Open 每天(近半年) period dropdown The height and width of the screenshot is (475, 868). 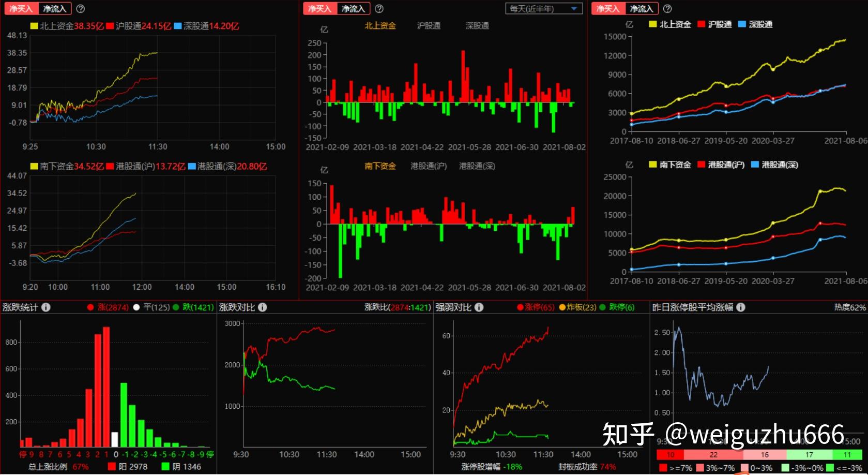pyautogui.click(x=544, y=9)
